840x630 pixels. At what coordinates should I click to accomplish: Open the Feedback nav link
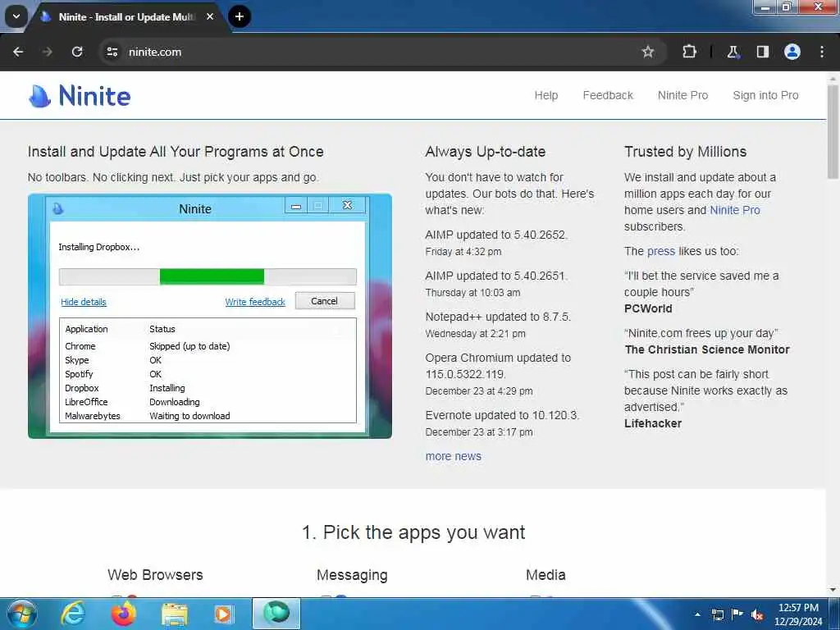(x=608, y=95)
